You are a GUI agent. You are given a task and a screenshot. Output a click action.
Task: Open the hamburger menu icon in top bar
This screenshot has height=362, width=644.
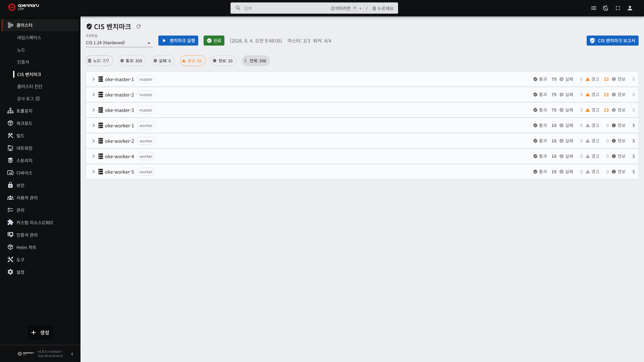(594, 8)
